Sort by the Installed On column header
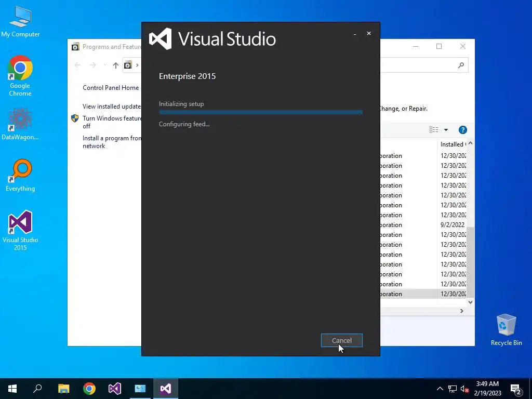532x399 pixels. [x=453, y=144]
